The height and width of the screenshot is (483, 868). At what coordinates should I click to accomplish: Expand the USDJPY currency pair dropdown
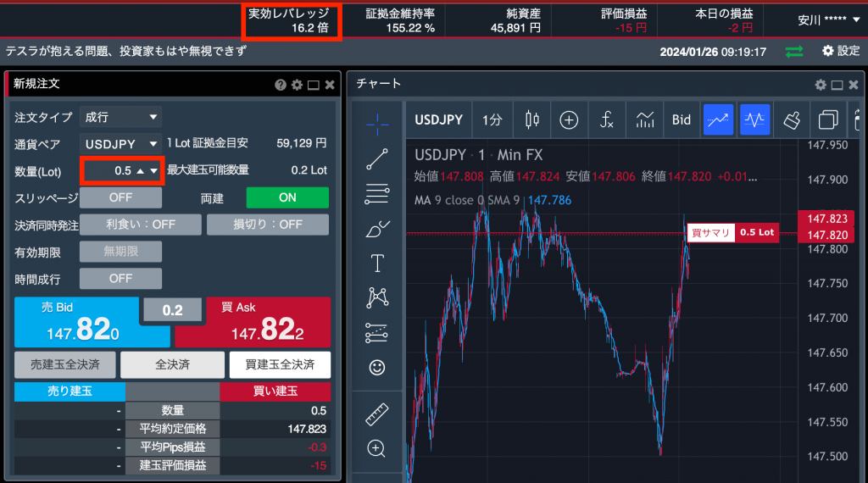120,144
